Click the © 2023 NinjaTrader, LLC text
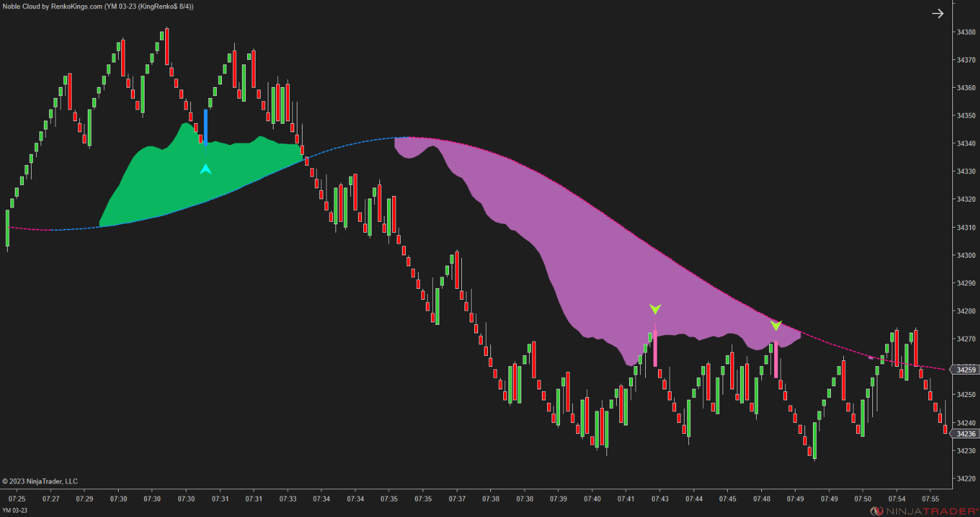The width and height of the screenshot is (980, 517). tap(39, 481)
